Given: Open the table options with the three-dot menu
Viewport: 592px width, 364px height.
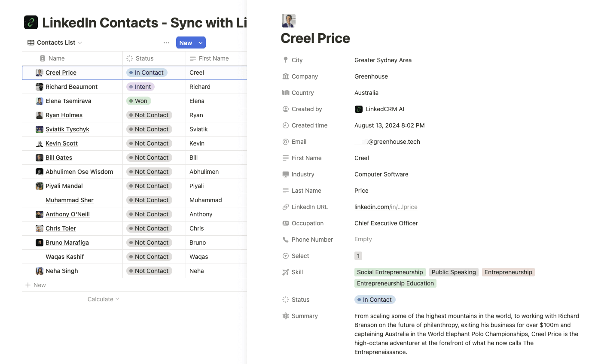Looking at the screenshot, I should pos(166,42).
